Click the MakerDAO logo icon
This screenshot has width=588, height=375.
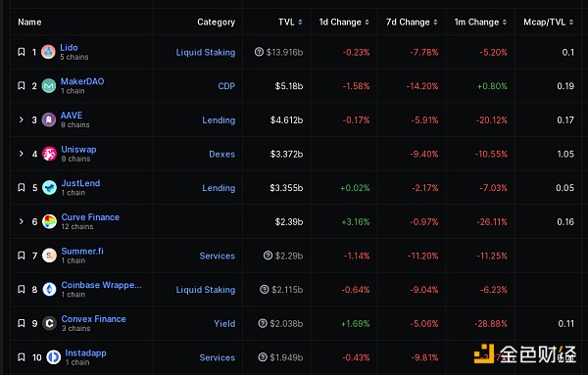(49, 86)
